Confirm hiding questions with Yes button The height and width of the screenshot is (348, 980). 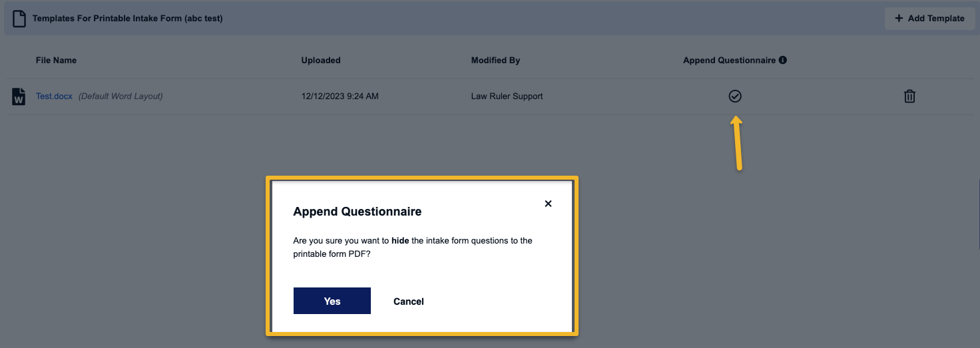tap(332, 301)
